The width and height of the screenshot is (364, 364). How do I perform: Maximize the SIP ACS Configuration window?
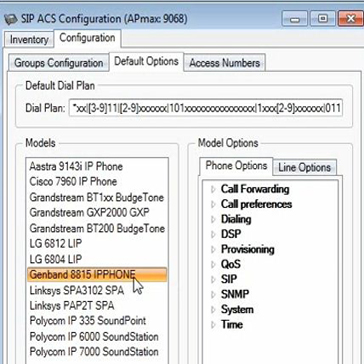point(323,18)
